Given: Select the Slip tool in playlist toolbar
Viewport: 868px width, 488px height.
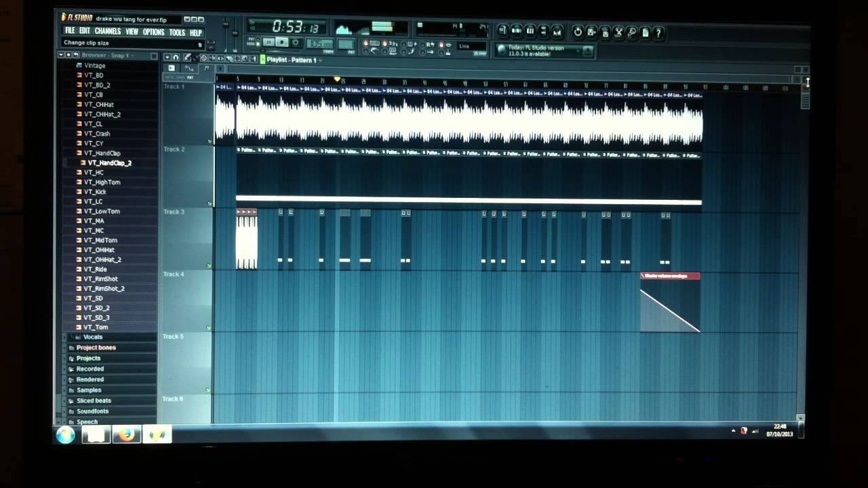Looking at the screenshot, I should tap(220, 58).
